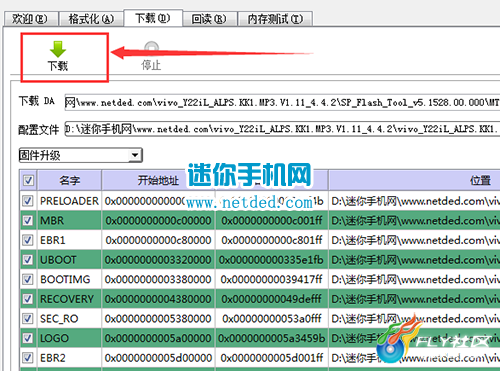Toggle the LOGO partition checkbox

(x=28, y=338)
